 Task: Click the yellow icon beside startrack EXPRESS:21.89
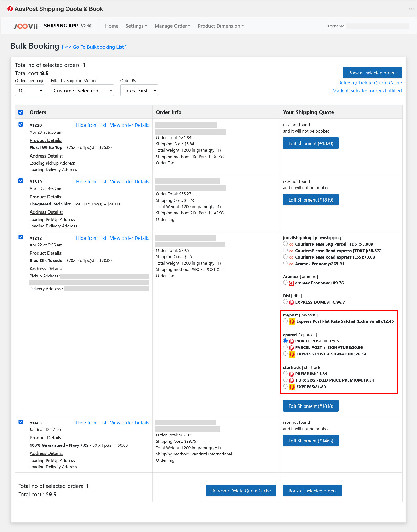click(x=292, y=387)
